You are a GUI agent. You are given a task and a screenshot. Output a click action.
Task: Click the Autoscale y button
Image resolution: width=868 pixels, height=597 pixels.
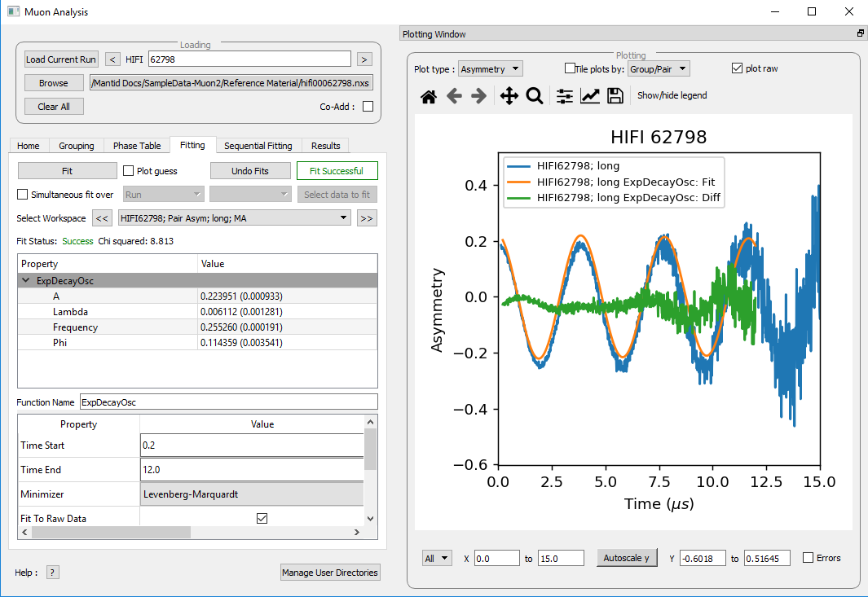[627, 558]
